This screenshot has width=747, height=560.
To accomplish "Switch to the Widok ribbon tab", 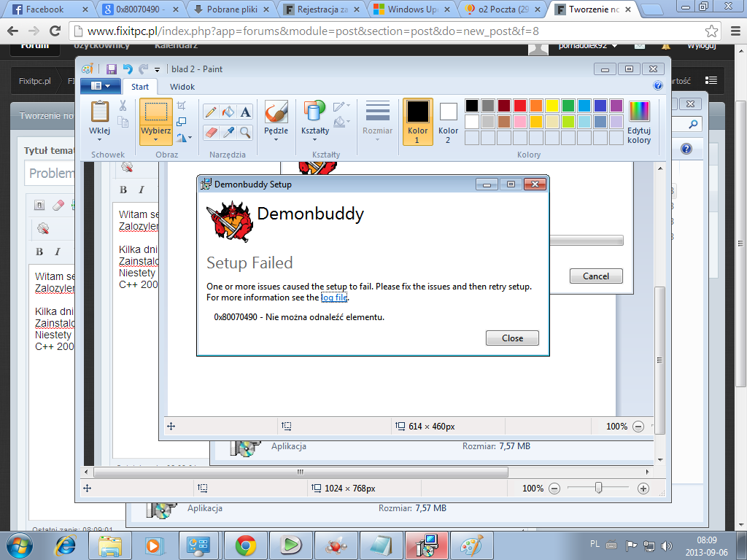I will tap(182, 87).
